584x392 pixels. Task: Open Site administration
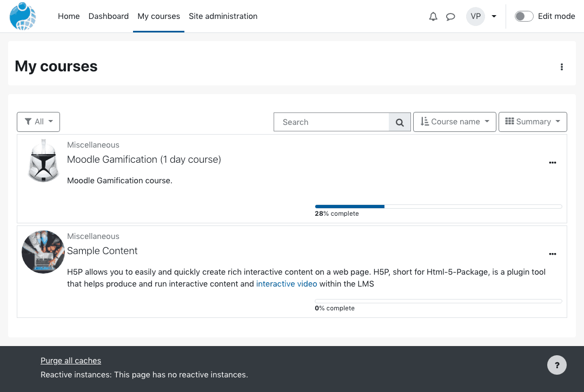[223, 16]
